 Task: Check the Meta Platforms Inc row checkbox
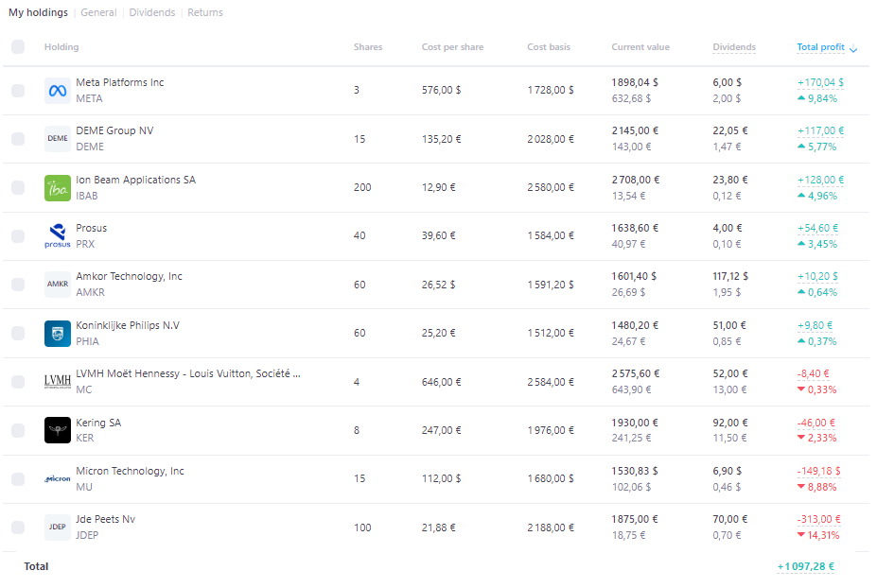click(x=18, y=91)
